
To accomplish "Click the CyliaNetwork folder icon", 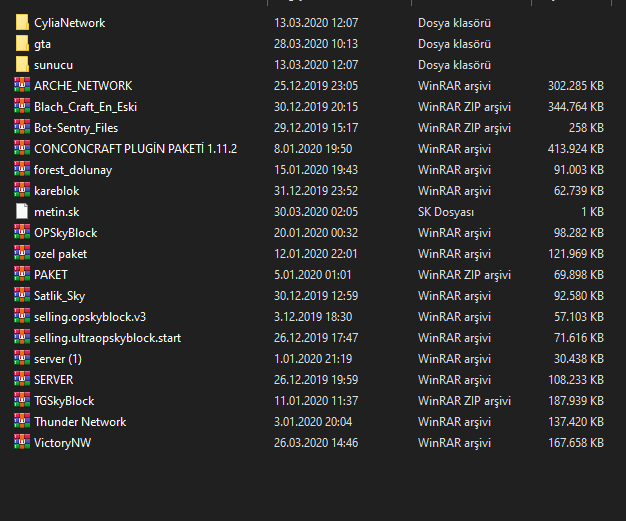I will coord(22,22).
